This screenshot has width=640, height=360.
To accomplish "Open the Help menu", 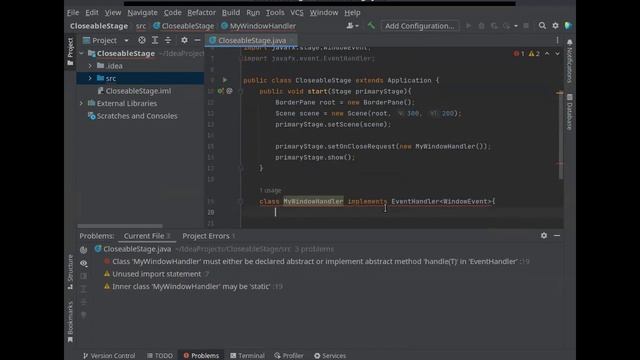I will click(x=352, y=13).
